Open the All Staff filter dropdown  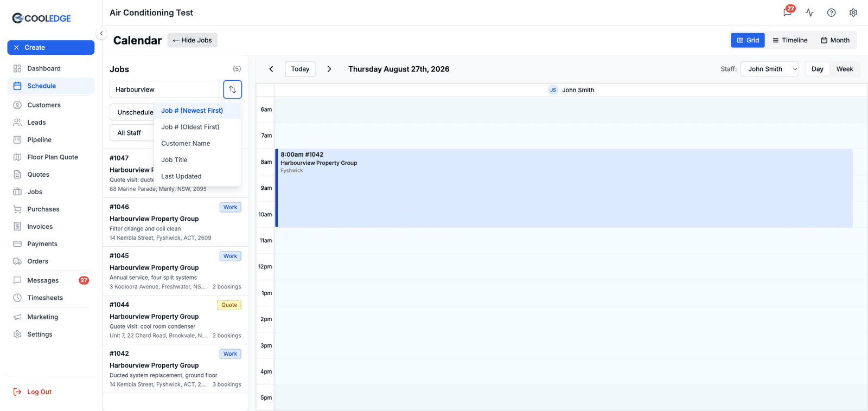(132, 133)
